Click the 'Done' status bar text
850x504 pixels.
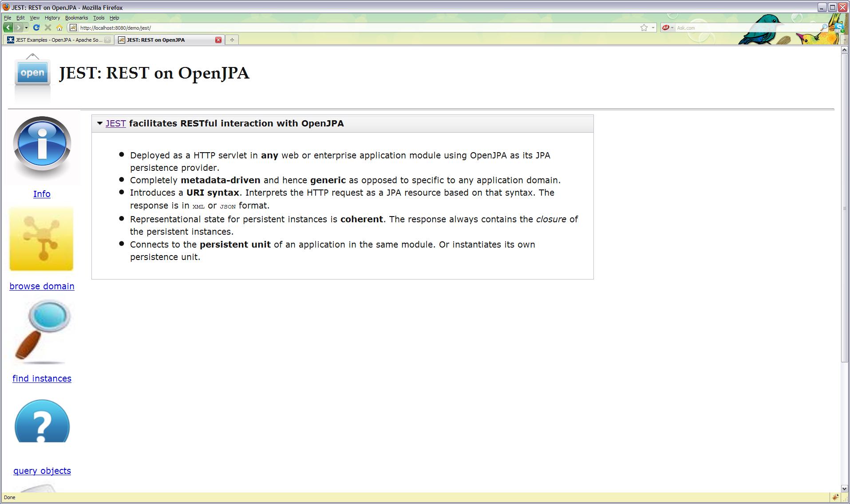click(x=9, y=497)
